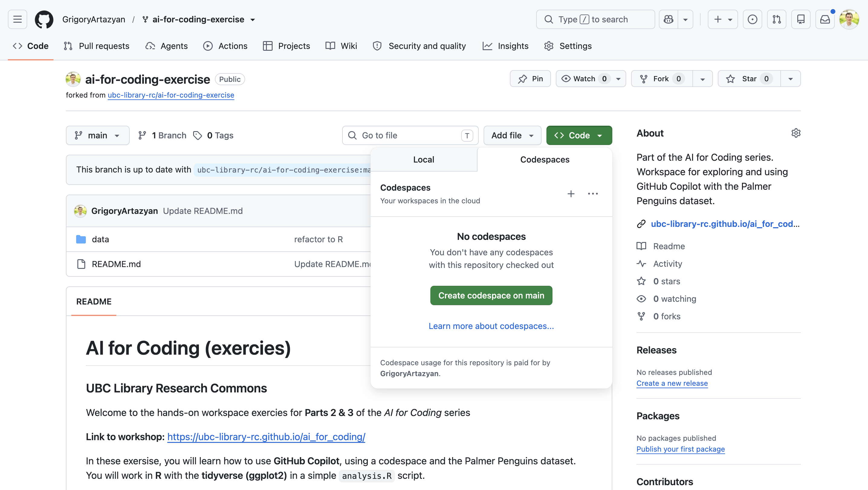Pin this repository
Image resolution: width=868 pixels, height=490 pixels.
pos(530,79)
